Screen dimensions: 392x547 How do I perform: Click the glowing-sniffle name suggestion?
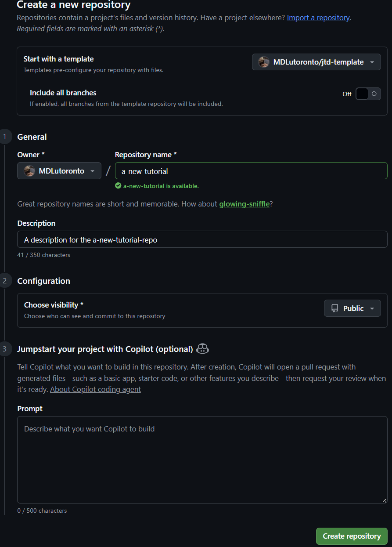[244, 204]
